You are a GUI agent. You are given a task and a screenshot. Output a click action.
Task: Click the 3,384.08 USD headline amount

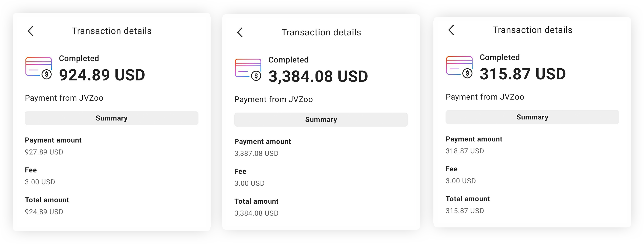318,76
